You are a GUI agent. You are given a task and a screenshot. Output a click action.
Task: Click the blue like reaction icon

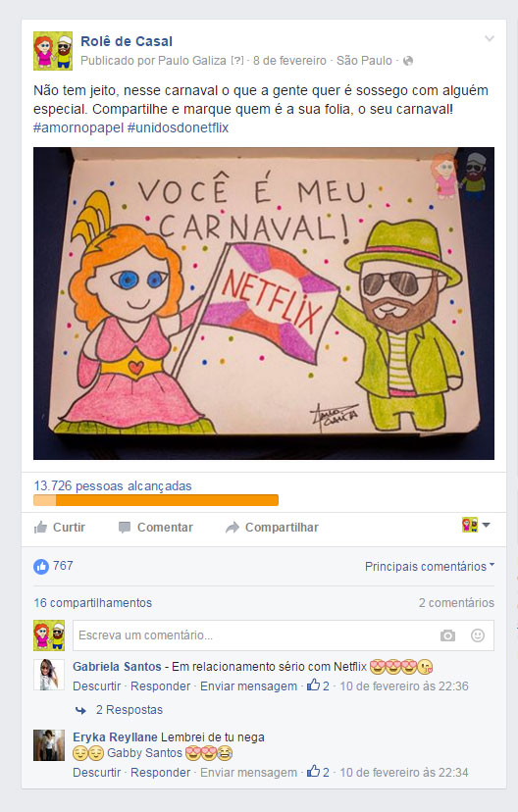[41, 566]
